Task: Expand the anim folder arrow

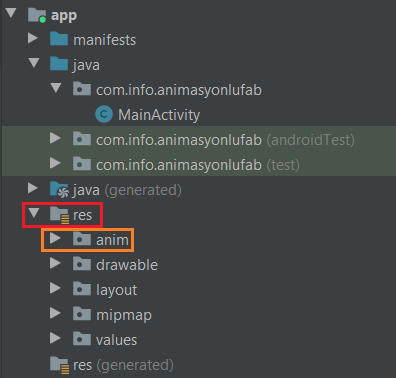Action: (x=55, y=238)
